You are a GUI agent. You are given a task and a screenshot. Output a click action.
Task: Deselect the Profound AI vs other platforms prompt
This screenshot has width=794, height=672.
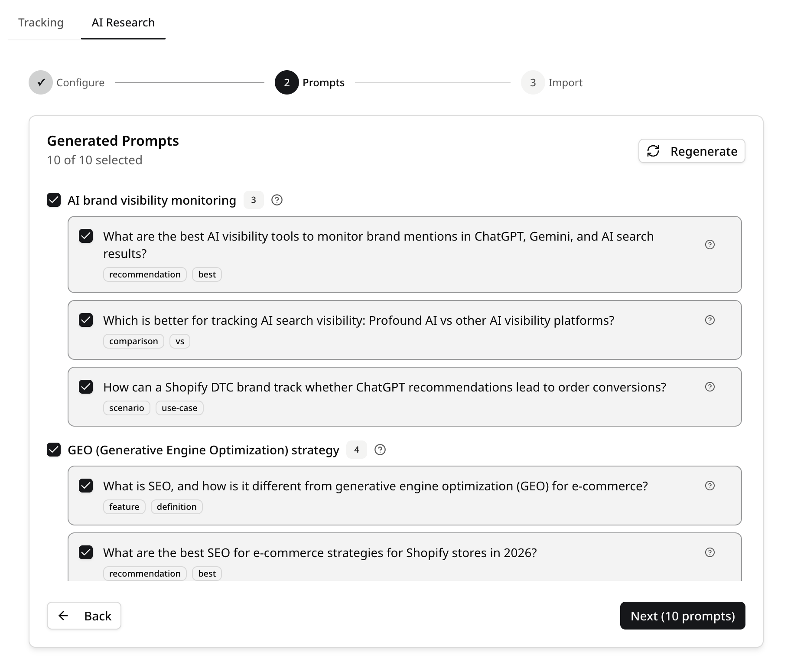click(86, 320)
